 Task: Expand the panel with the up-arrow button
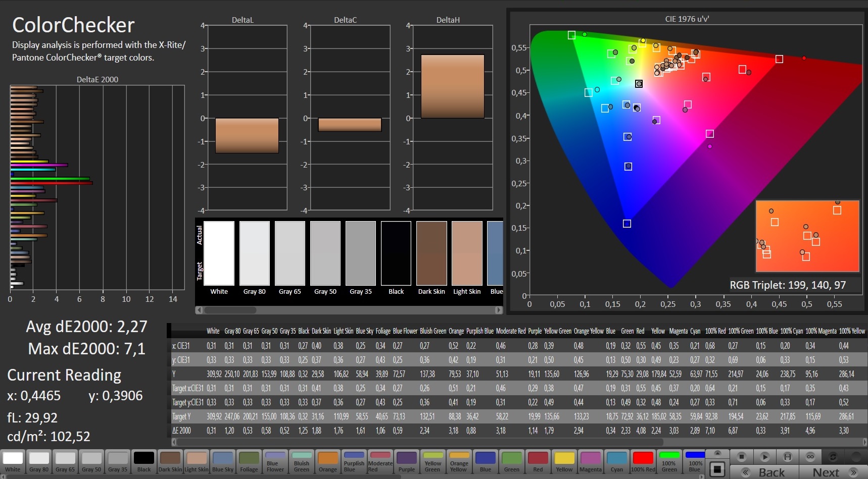717,453
